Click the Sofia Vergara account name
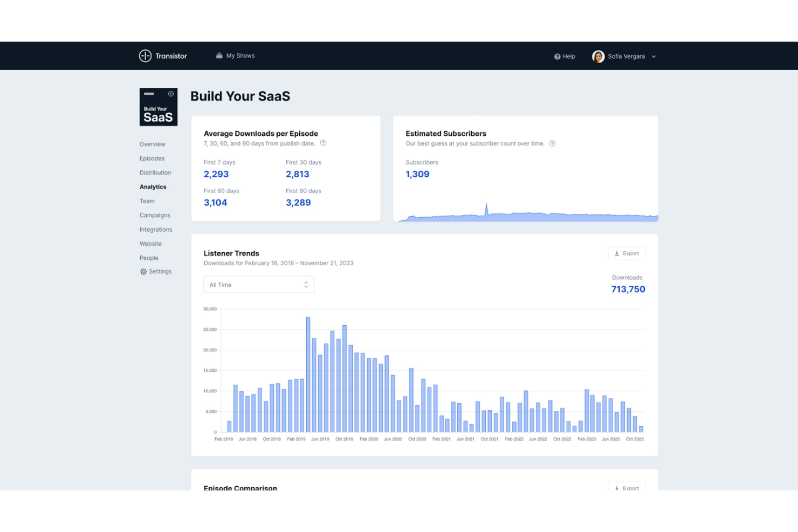This screenshot has height=532, width=798. coord(626,57)
